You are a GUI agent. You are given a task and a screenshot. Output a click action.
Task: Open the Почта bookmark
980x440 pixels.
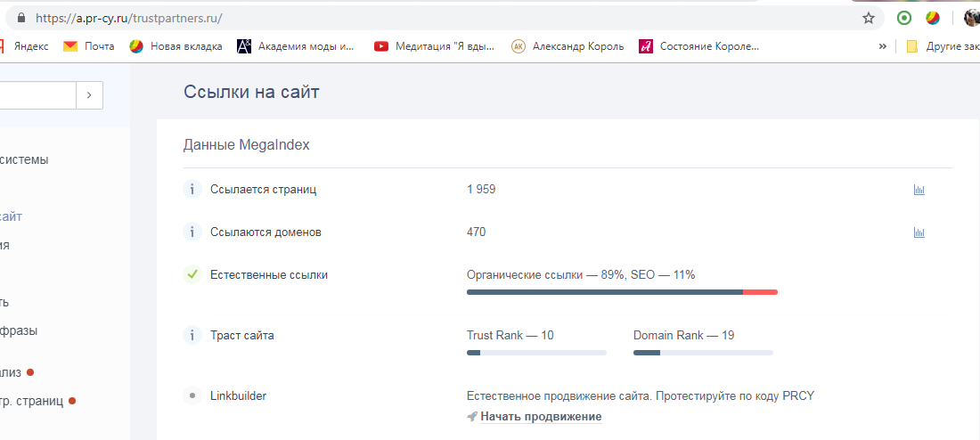(89, 46)
